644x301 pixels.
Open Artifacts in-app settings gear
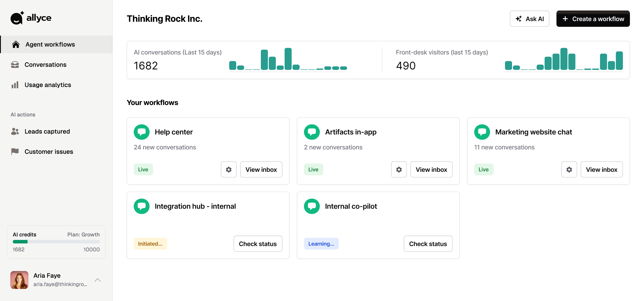(399, 170)
